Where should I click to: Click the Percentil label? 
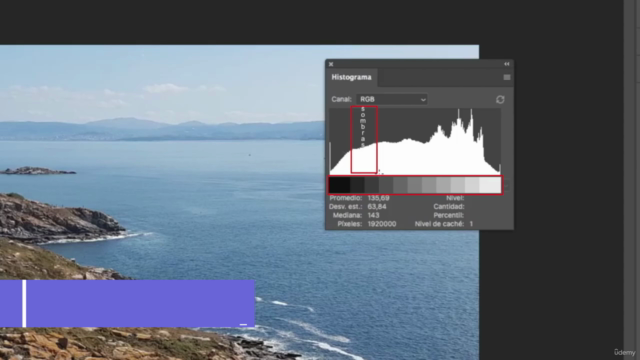pos(449,215)
